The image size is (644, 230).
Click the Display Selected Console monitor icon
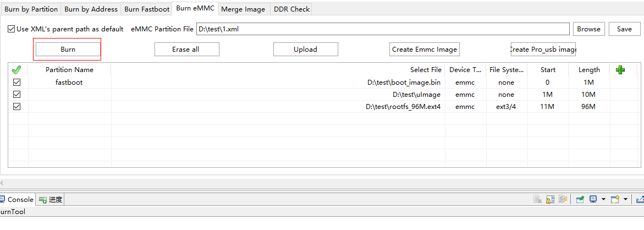[593, 200]
